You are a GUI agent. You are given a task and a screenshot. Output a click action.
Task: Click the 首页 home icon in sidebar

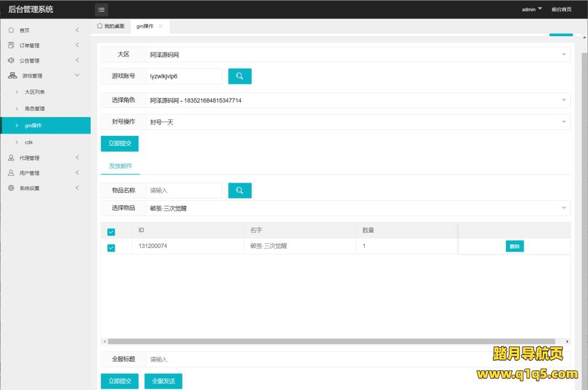(x=11, y=30)
